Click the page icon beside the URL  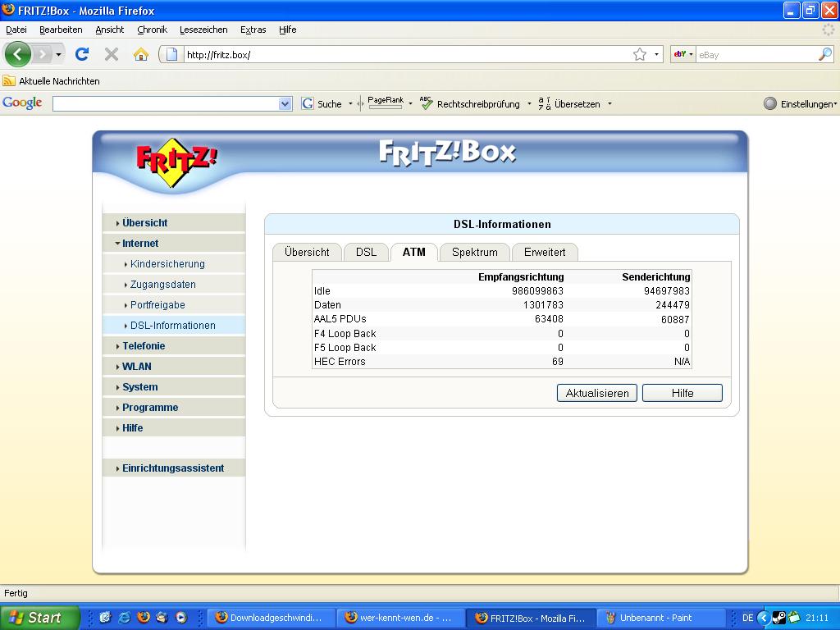[171, 54]
